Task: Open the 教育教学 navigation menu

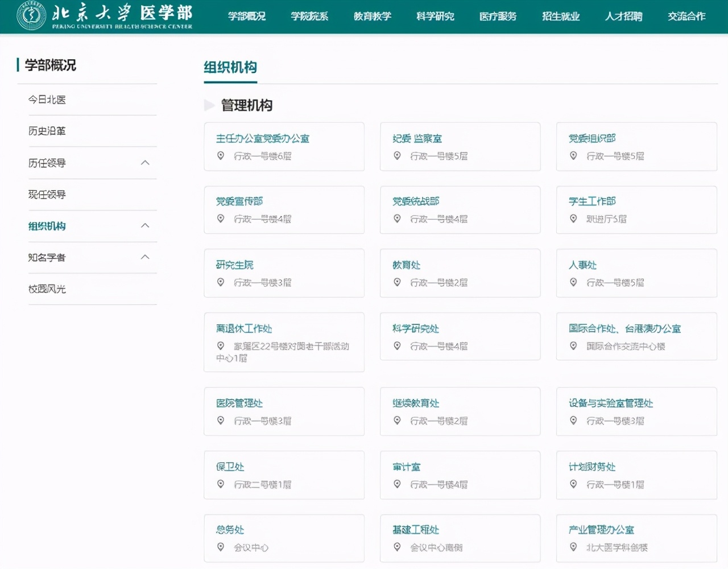Action: point(373,17)
